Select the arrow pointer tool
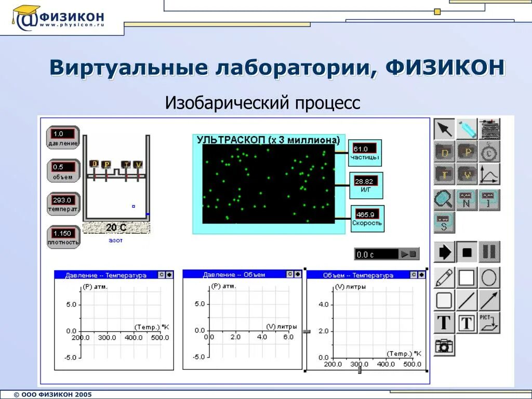Viewport: 532px width, 399px height. click(444, 129)
